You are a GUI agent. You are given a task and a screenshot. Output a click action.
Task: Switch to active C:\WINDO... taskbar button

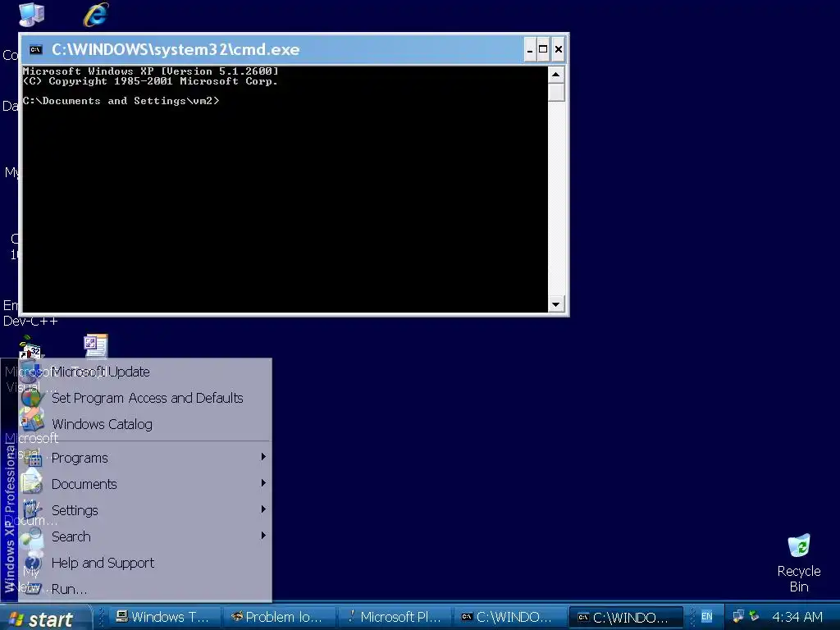click(x=626, y=617)
